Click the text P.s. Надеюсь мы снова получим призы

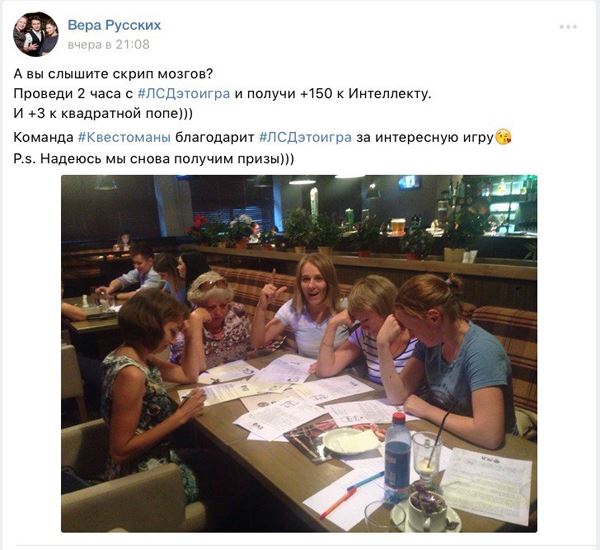(154, 158)
